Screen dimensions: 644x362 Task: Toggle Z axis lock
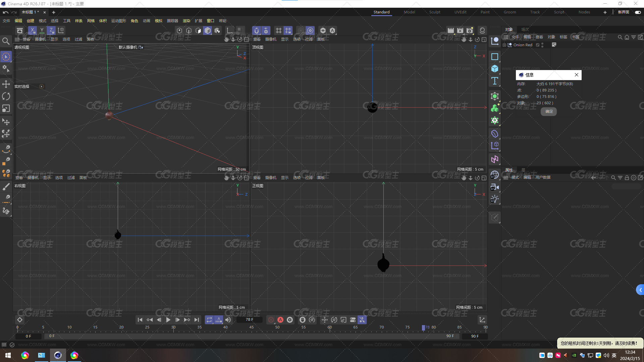coord(51,31)
